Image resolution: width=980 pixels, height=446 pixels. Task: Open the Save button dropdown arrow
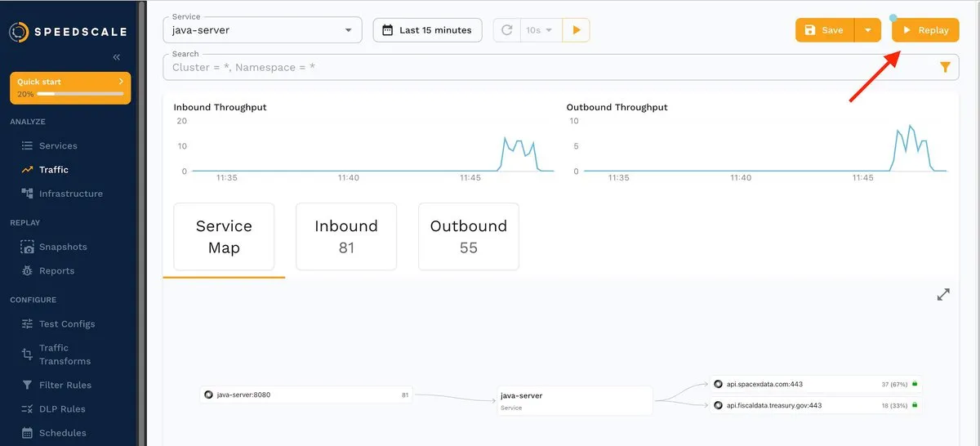coord(867,30)
